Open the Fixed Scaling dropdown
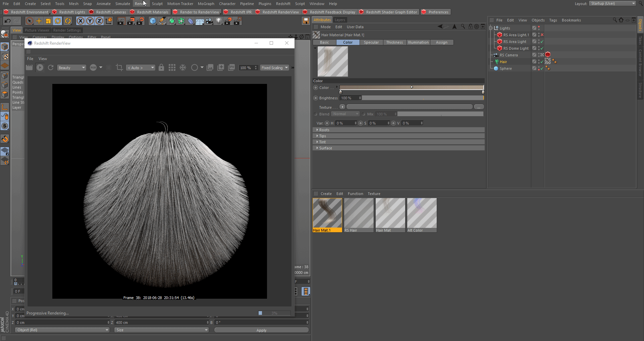 pos(274,68)
